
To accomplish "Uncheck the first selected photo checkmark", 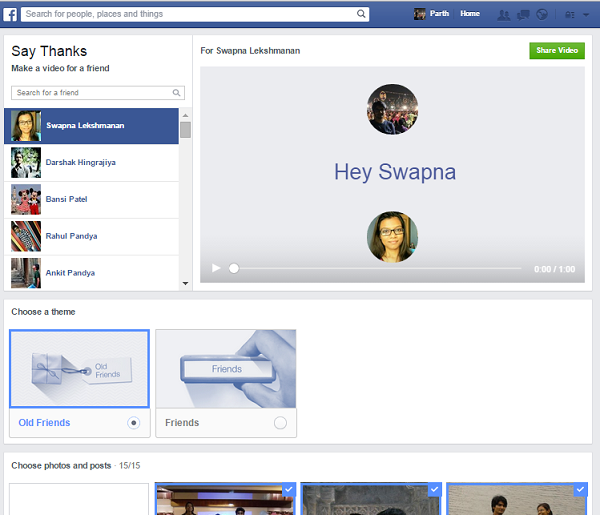I will point(289,489).
